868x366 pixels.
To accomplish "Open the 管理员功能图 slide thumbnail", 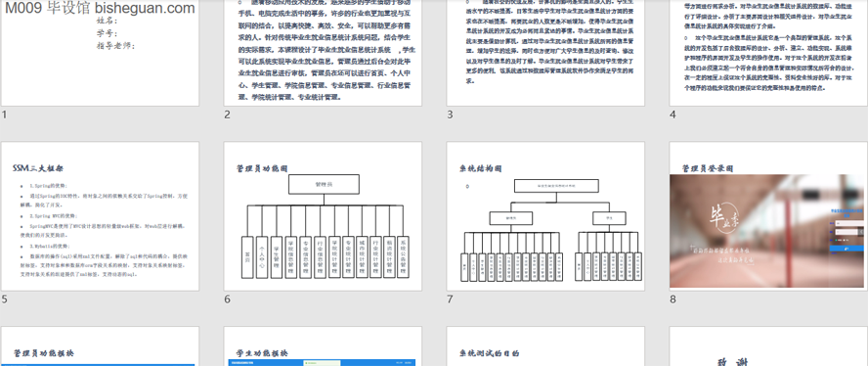I will pos(323,216).
